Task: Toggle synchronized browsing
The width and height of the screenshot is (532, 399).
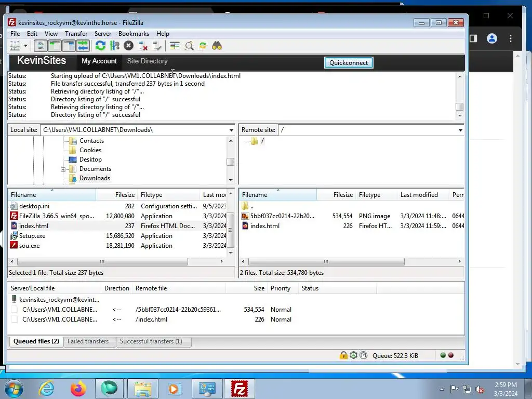Action: [203, 46]
